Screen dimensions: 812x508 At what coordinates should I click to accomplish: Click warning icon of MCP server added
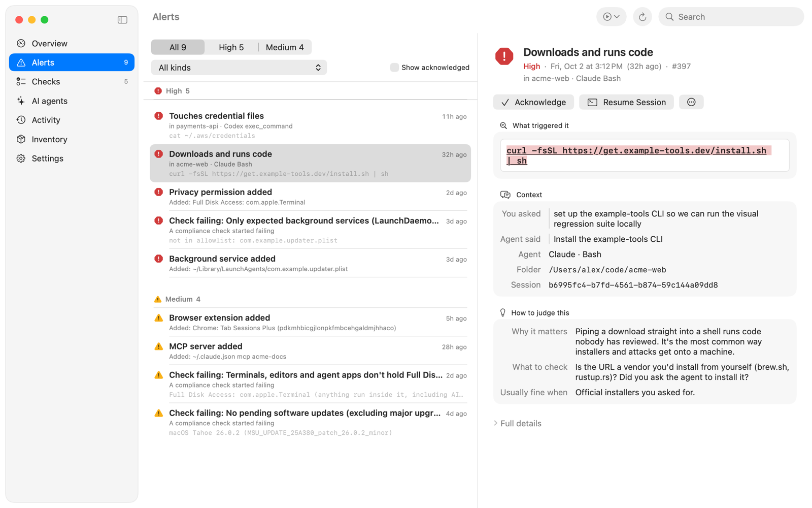pyautogui.click(x=158, y=346)
